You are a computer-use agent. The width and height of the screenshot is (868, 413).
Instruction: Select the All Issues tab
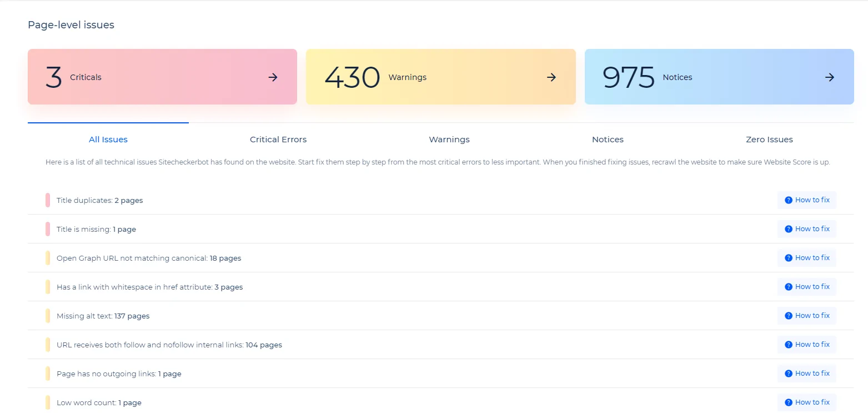pos(108,140)
